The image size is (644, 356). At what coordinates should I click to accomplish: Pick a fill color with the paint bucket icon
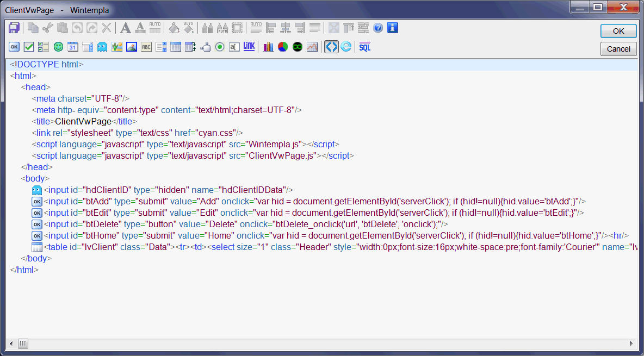click(x=174, y=28)
